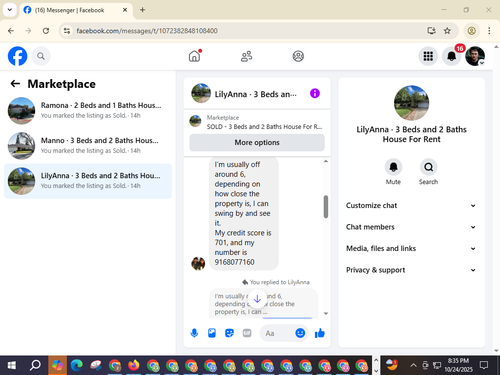Launch Firefox from the taskbar
Viewport: 500px width, 375px height.
[134, 365]
